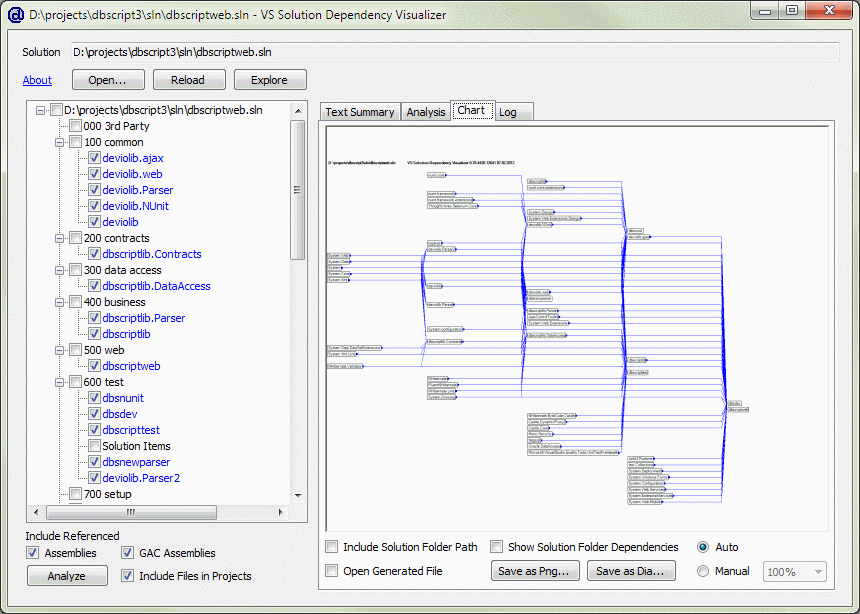This screenshot has height=614, width=860.
Task: Click the application icon in title bar
Action: 16,15
